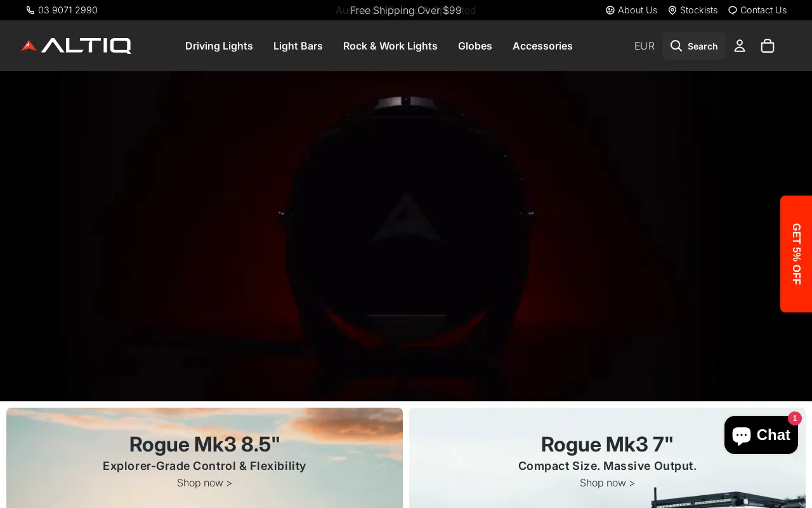The width and height of the screenshot is (812, 508).
Task: Expand the Driving Lights menu
Action: coord(219,46)
